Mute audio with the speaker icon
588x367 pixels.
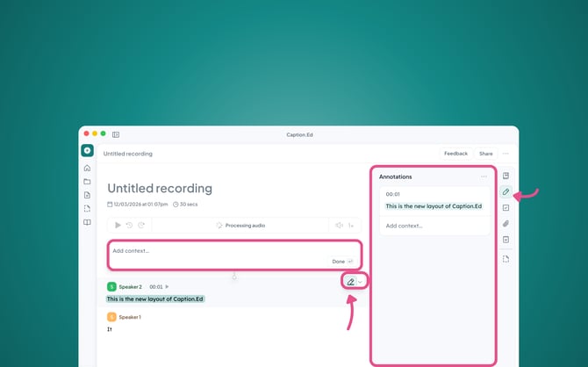(x=339, y=226)
